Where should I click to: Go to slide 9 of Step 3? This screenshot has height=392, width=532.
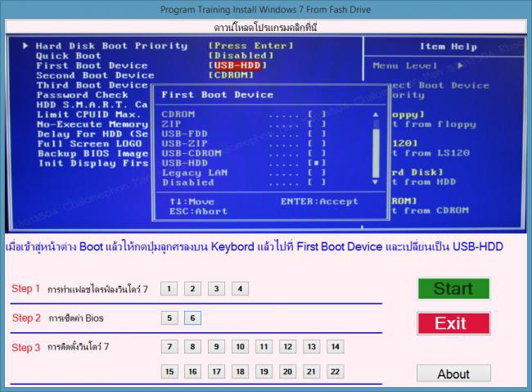(x=216, y=346)
